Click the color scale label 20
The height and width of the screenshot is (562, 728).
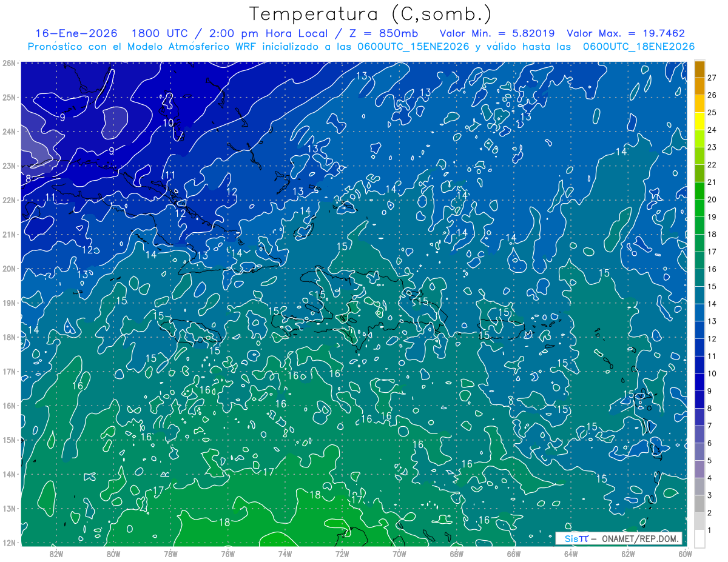pos(712,199)
